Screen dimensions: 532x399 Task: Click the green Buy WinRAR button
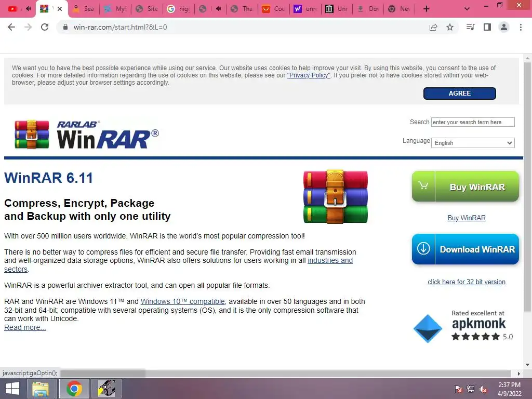click(465, 187)
